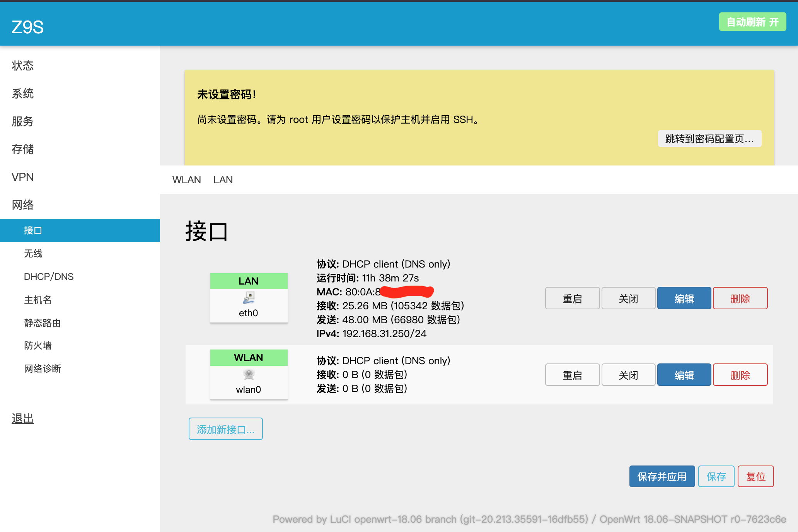Click the 复位 reset button
798x532 pixels.
pyautogui.click(x=755, y=477)
